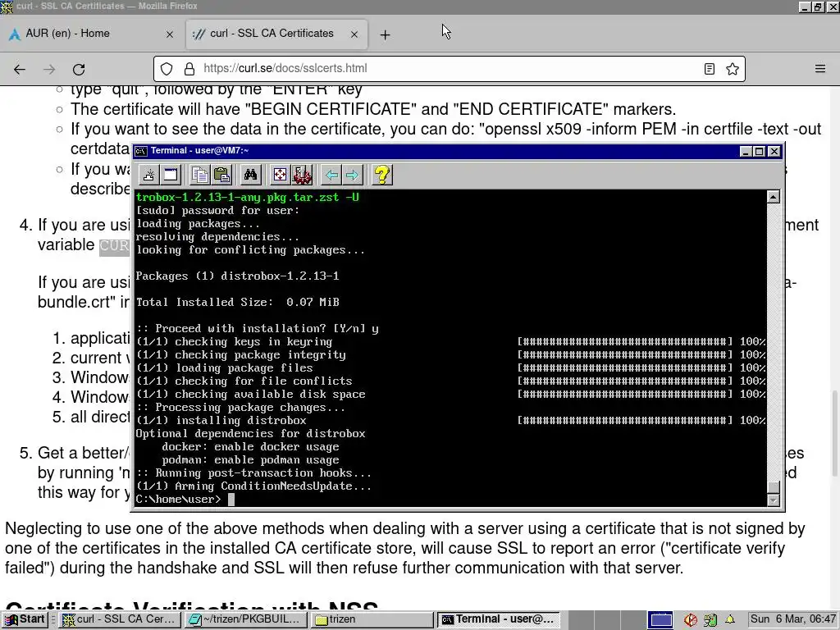Open a new Firefox tab
Screen dimensions: 840x630
[x=386, y=34]
